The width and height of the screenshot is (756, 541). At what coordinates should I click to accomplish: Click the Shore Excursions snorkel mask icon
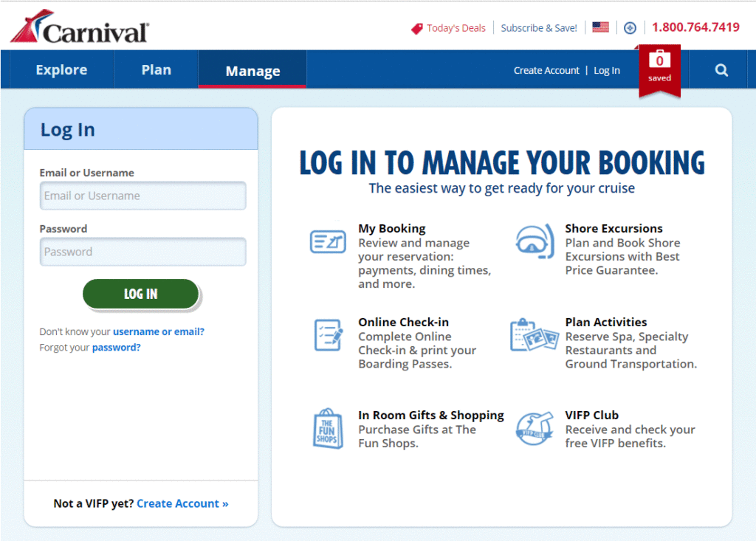coord(535,241)
